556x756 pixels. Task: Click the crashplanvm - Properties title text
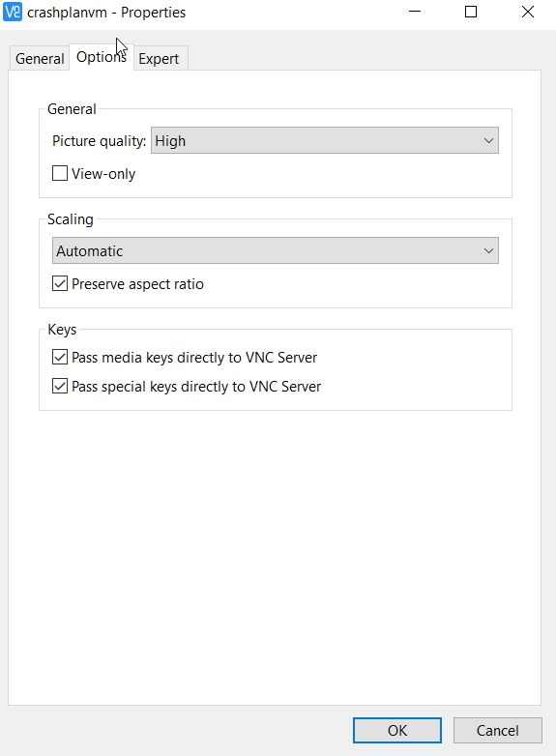coord(106,13)
